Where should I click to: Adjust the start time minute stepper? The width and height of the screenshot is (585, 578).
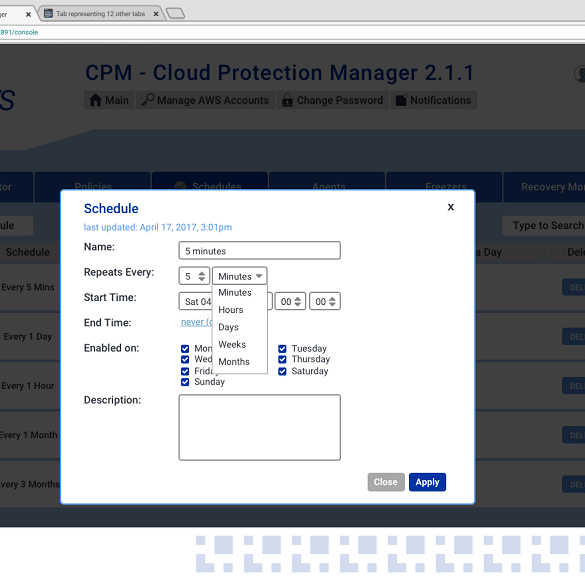[332, 302]
